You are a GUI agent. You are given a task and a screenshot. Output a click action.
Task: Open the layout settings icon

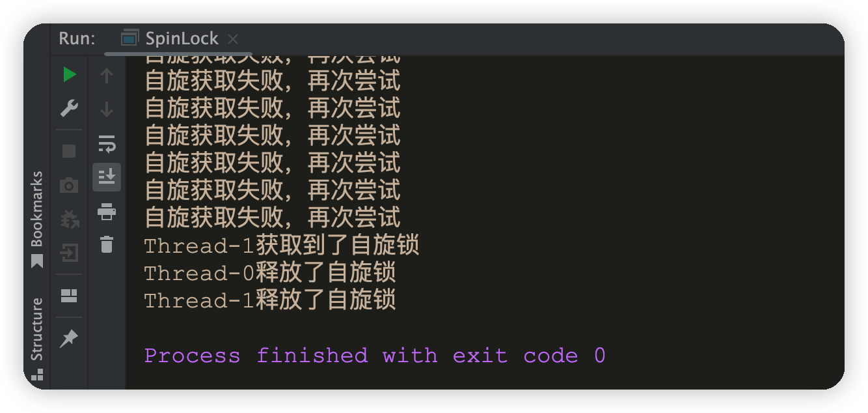tap(69, 296)
